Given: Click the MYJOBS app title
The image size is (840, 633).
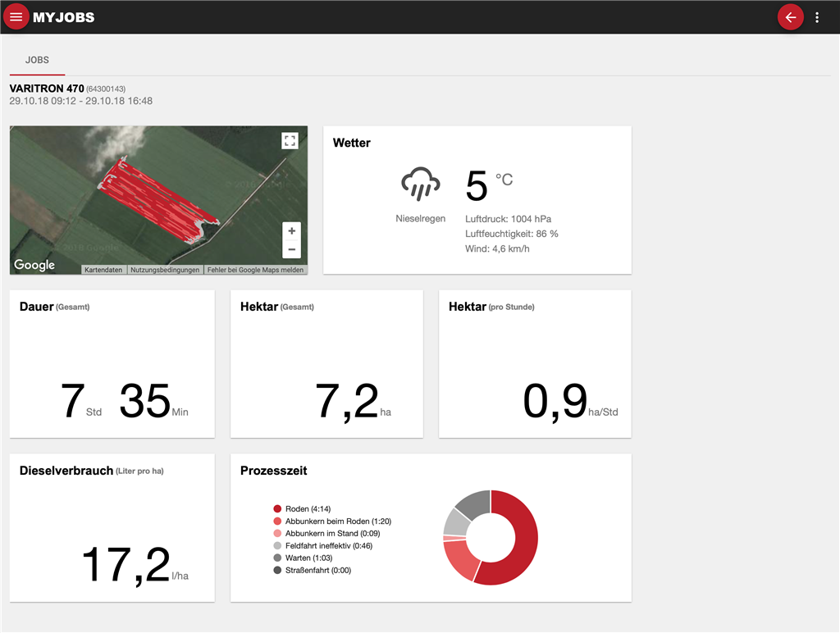Looking at the screenshot, I should pos(64,17).
